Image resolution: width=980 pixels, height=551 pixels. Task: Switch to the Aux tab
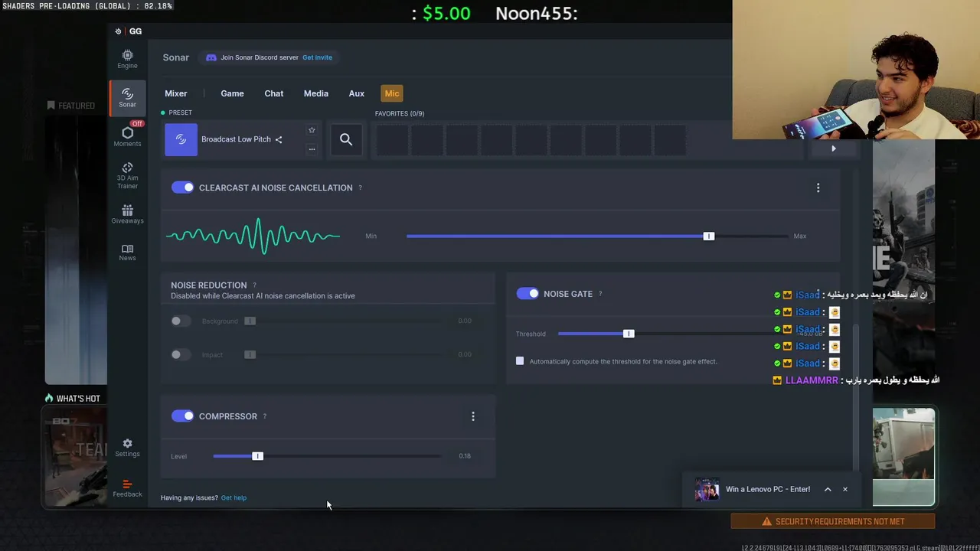357,93
